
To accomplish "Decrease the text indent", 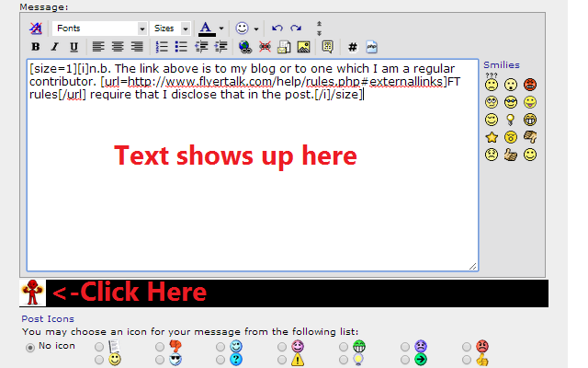I will click(201, 47).
